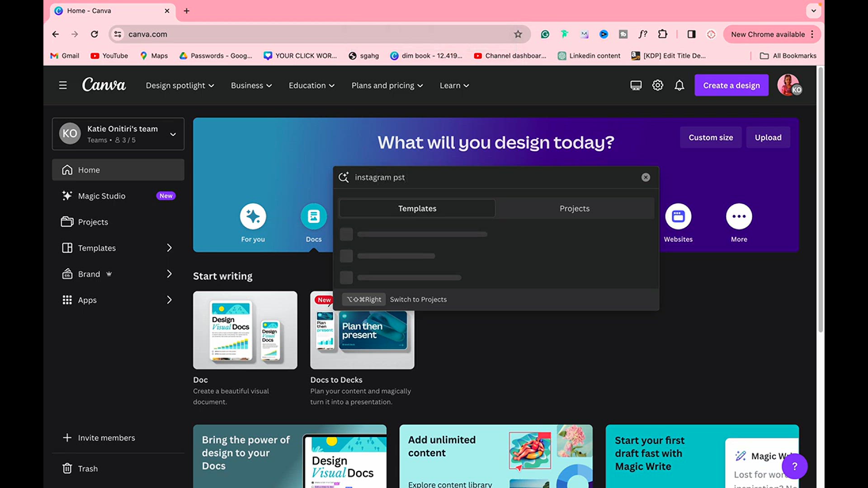The image size is (868, 488).
Task: Switch to Projects search tab
Action: tap(575, 208)
